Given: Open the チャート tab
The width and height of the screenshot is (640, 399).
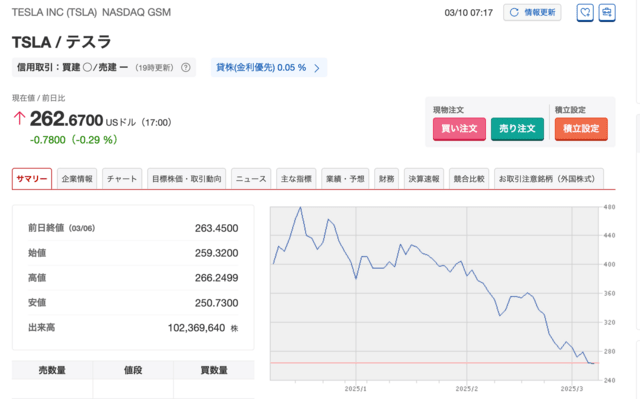Looking at the screenshot, I should (122, 179).
